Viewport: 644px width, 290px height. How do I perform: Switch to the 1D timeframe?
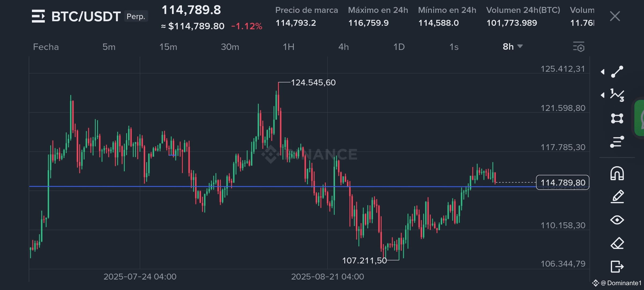[x=399, y=47]
